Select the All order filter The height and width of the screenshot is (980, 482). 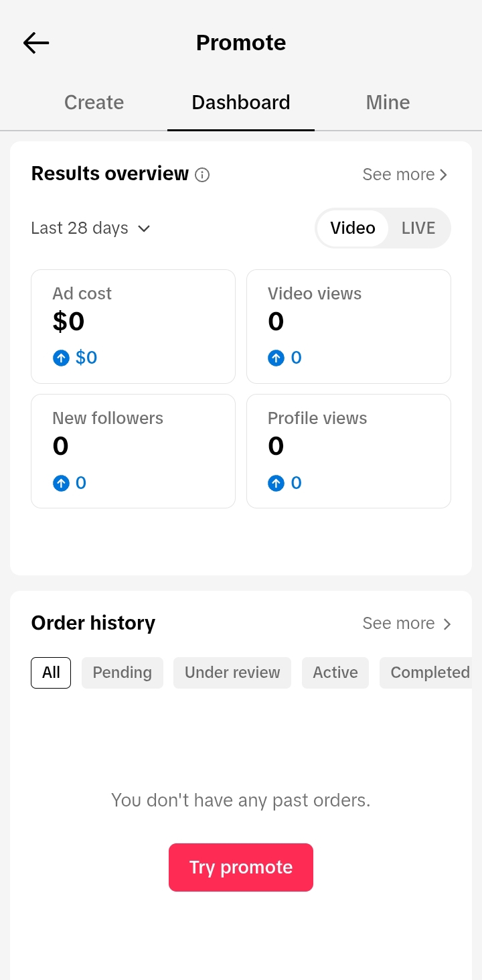pyautogui.click(x=51, y=673)
